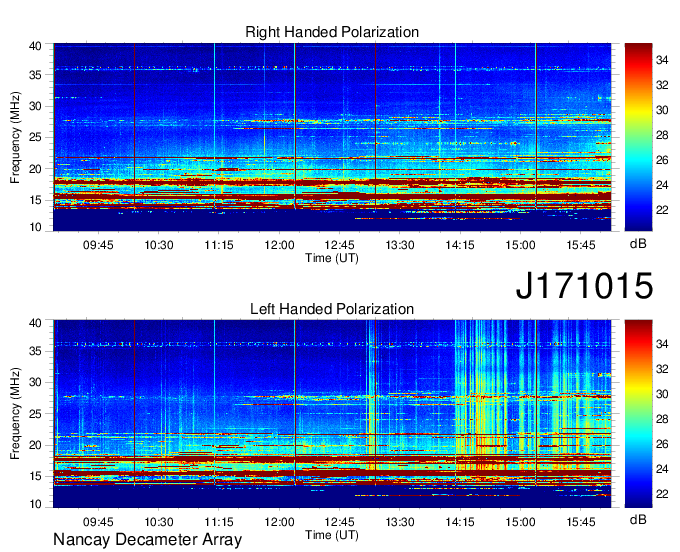This screenshot has height=552, width=680.
Task: Click the 30 dB value on Right Handed colorbar
Action: [662, 110]
